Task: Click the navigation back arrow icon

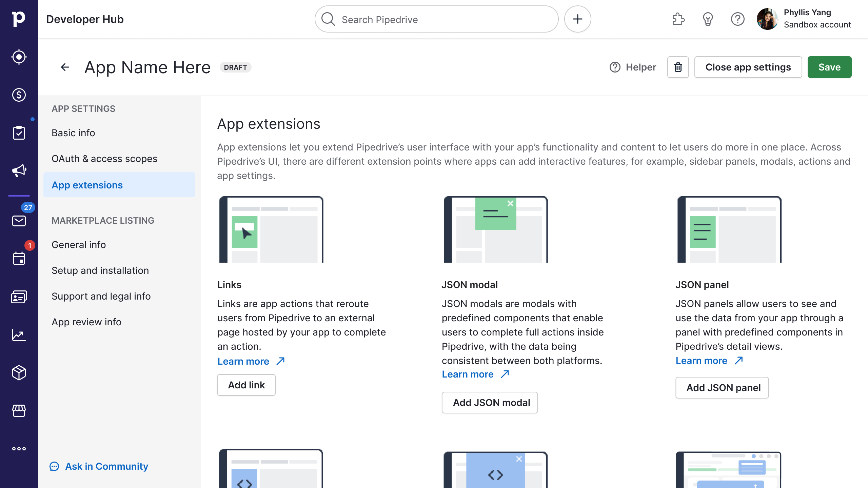Action: (65, 67)
